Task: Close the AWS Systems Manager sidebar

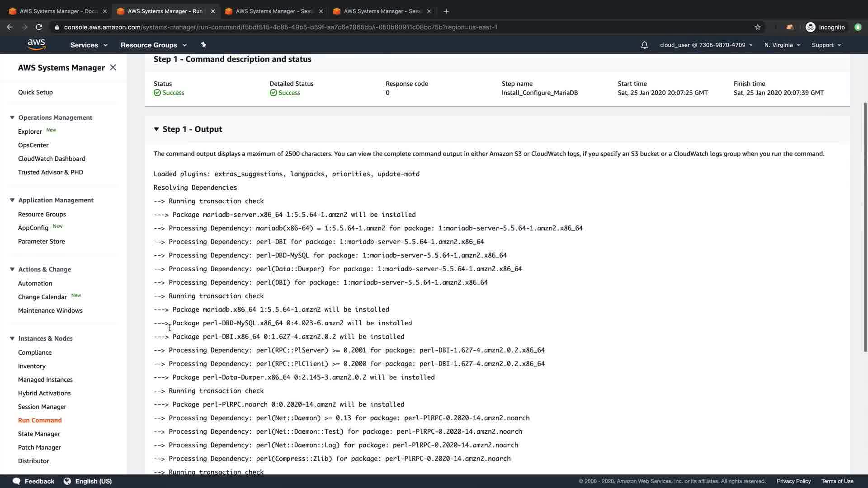Action: 113,67
